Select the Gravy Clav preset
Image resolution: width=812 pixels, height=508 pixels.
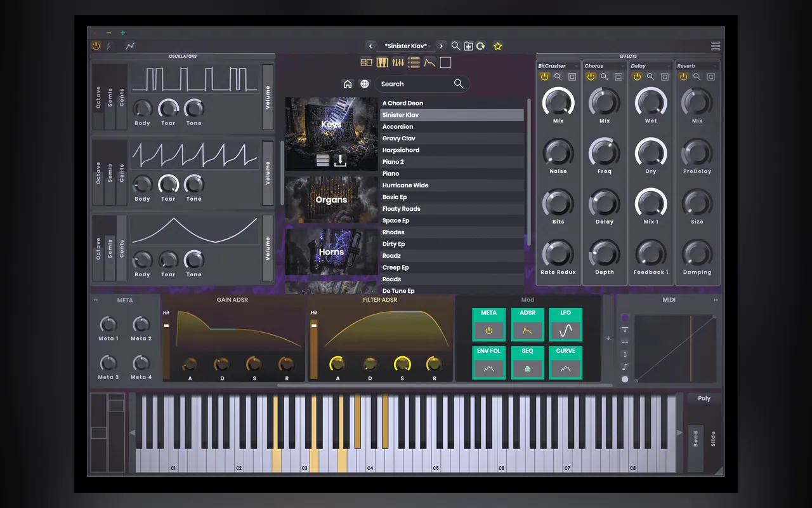pos(452,138)
